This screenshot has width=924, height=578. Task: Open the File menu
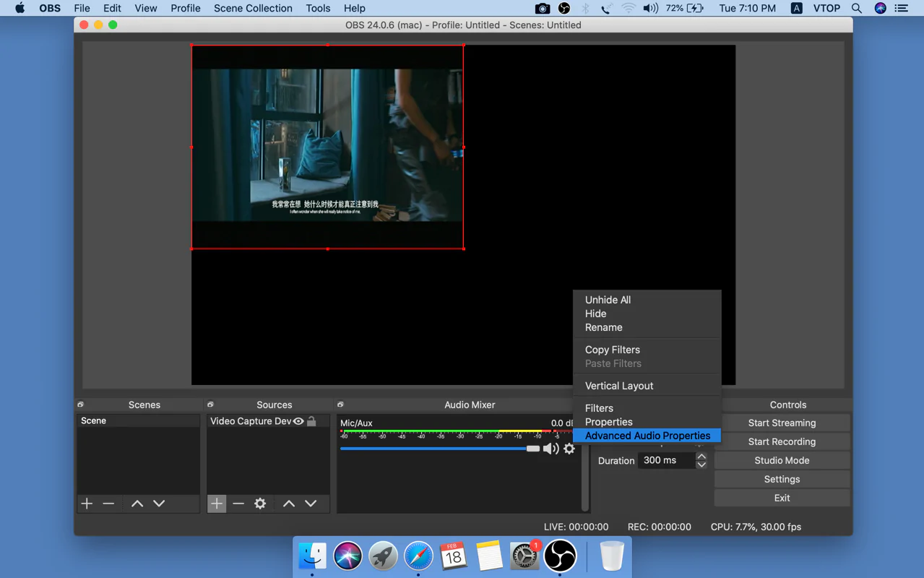click(82, 8)
